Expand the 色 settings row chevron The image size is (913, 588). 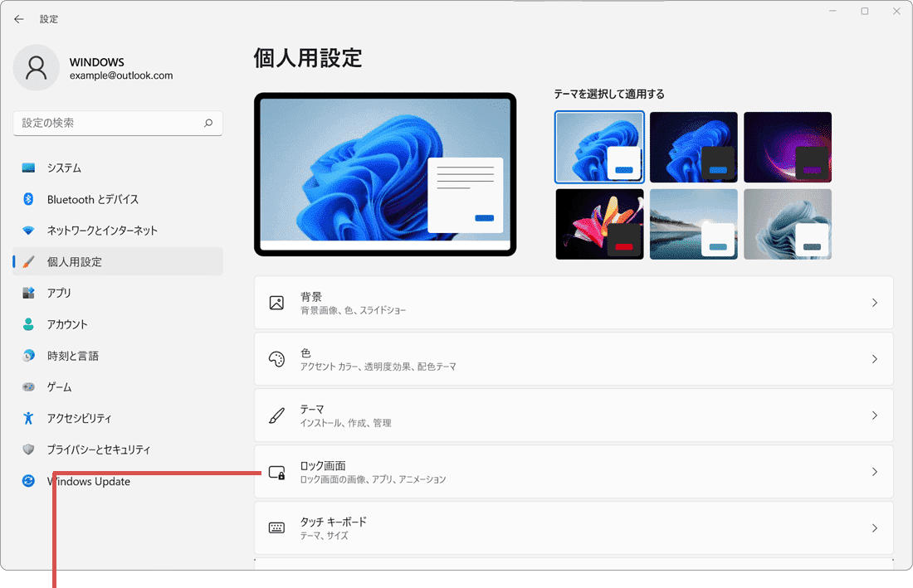click(x=874, y=359)
